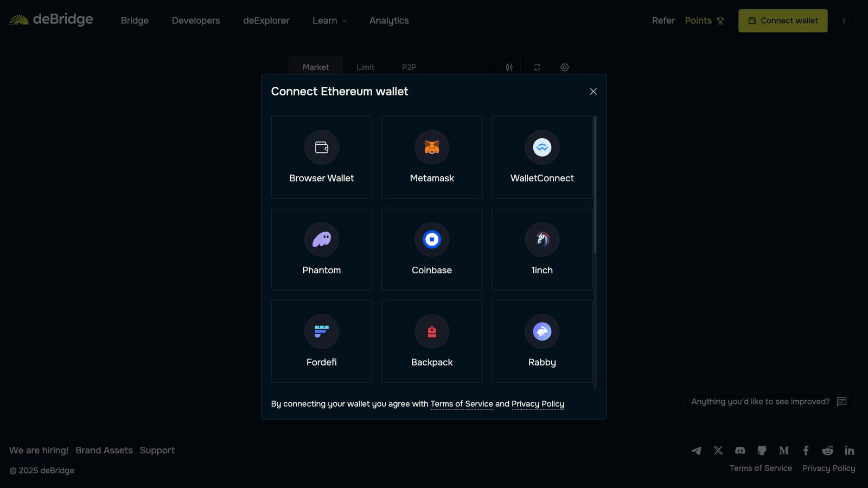Connect using the Phantom wallet icon
This screenshot has width=868, height=488.
tap(321, 239)
